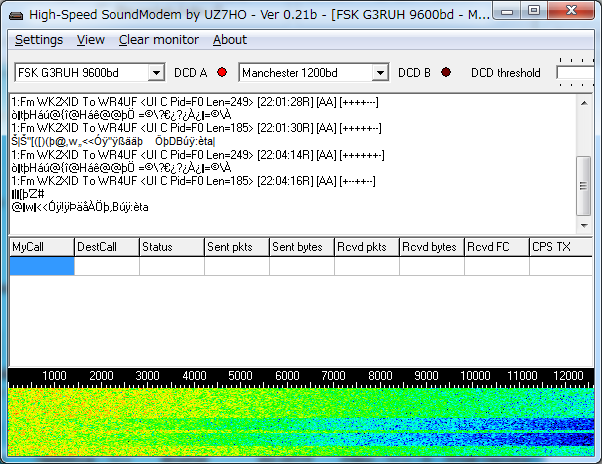Click the Sent pkts column header
602x464 pixels.
point(237,247)
